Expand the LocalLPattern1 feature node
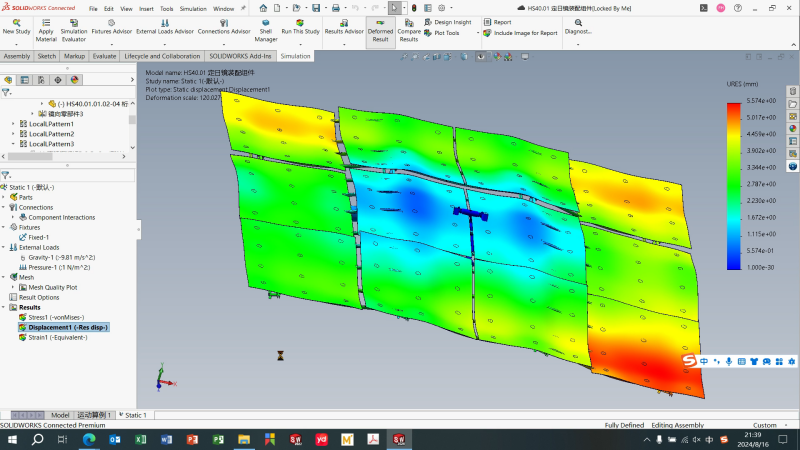Image resolution: width=800 pixels, height=450 pixels. coord(13,123)
